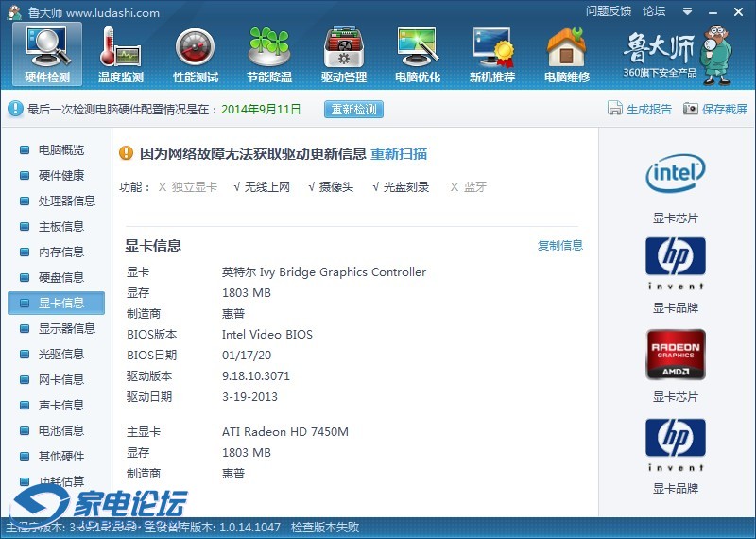Click the Intel graphics chip logo
This screenshot has height=539, width=756.
675,173
